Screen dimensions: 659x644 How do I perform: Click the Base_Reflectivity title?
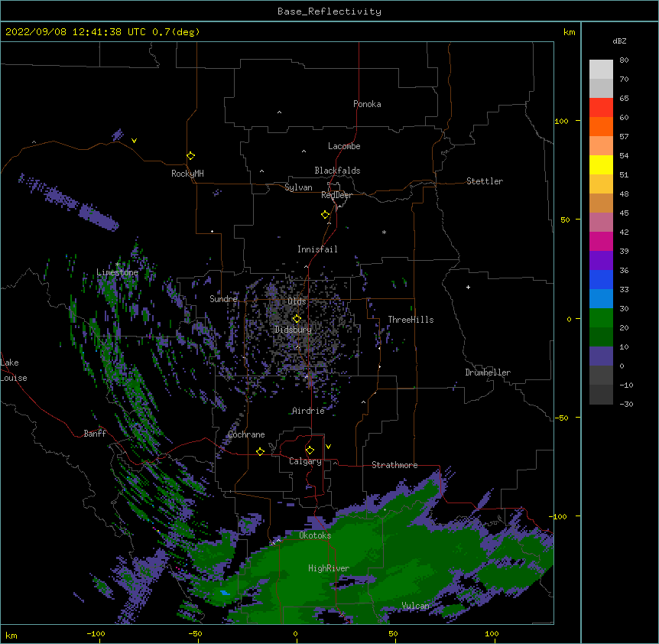[329, 11]
